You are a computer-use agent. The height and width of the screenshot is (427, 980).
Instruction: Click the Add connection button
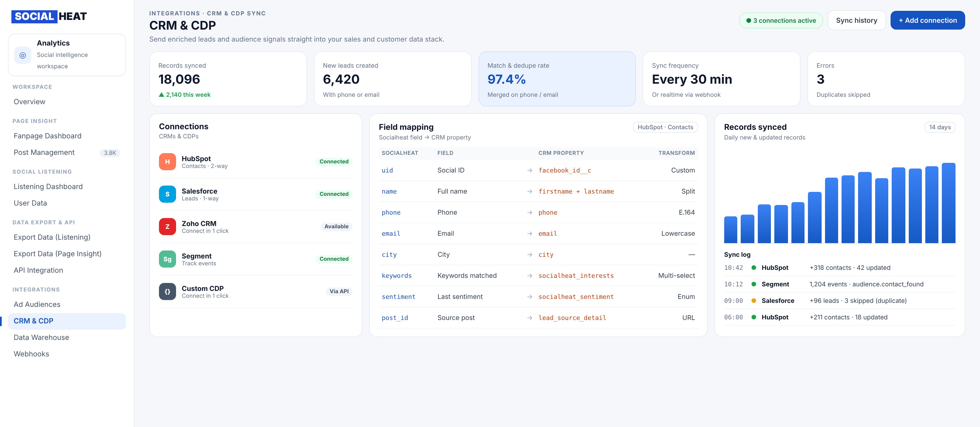click(927, 20)
